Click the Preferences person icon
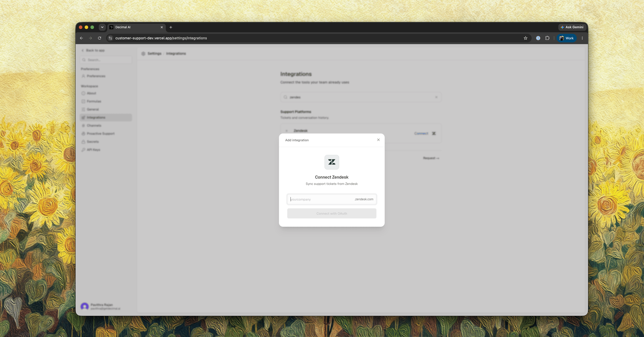 coord(83,76)
